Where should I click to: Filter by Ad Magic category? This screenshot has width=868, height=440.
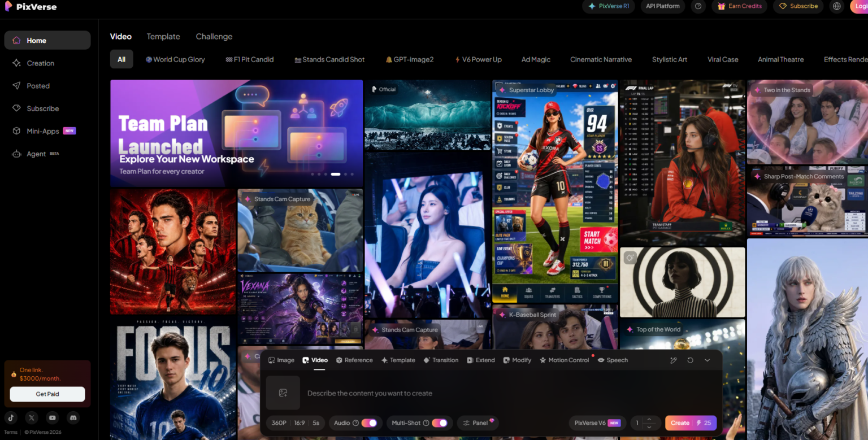pyautogui.click(x=536, y=59)
